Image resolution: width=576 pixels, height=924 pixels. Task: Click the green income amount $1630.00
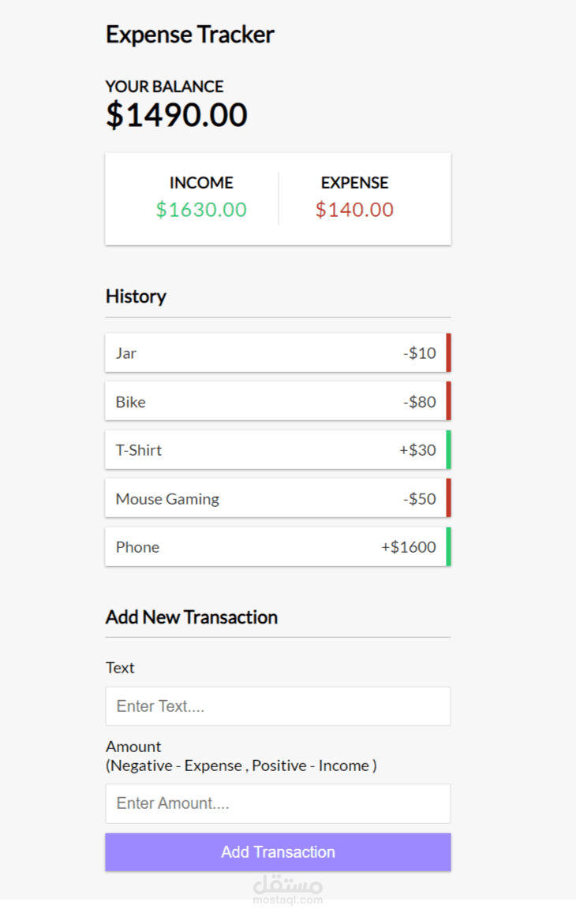201,210
